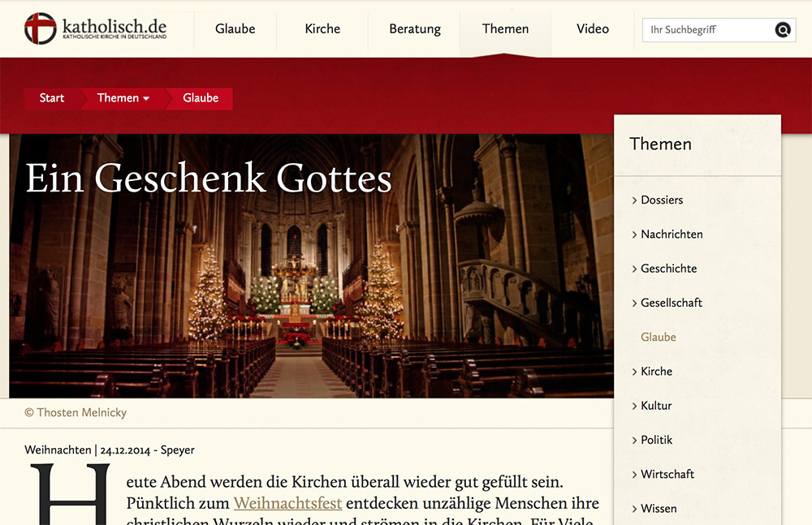This screenshot has height=525, width=812.
Task: Follow the Weihnachtsfest link in the article
Action: (x=288, y=503)
